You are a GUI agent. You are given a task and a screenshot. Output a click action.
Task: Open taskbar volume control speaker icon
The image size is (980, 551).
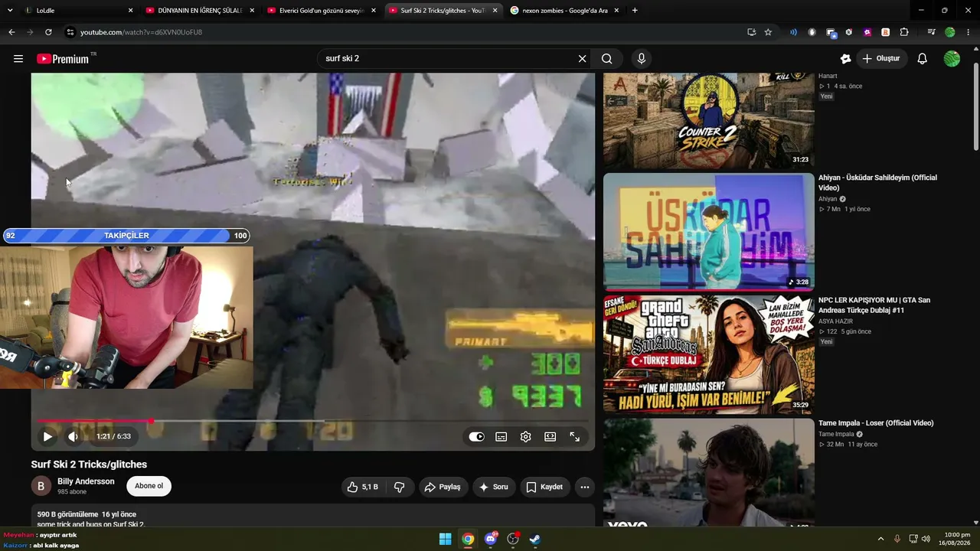[x=926, y=540]
